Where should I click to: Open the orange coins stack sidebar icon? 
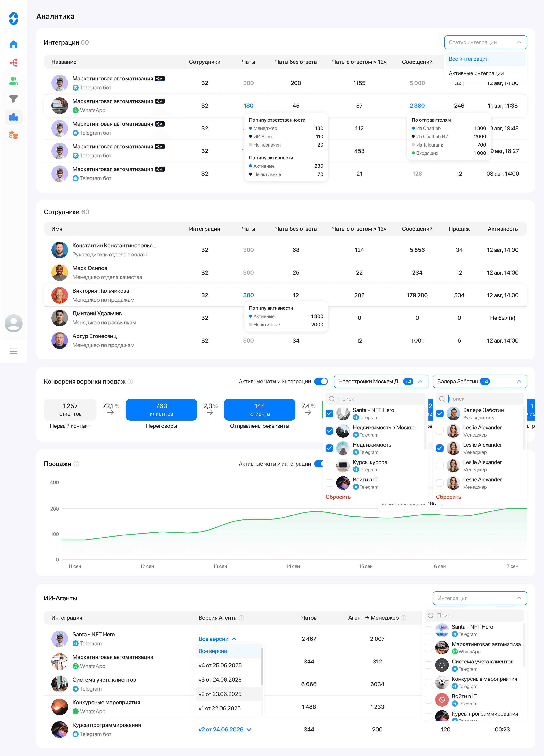coord(13,135)
